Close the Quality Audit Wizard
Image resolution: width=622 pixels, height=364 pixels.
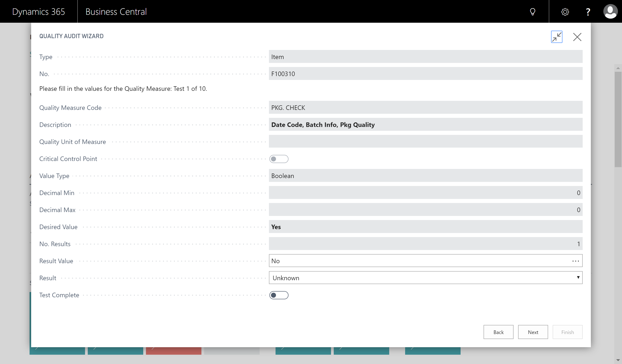(x=577, y=37)
